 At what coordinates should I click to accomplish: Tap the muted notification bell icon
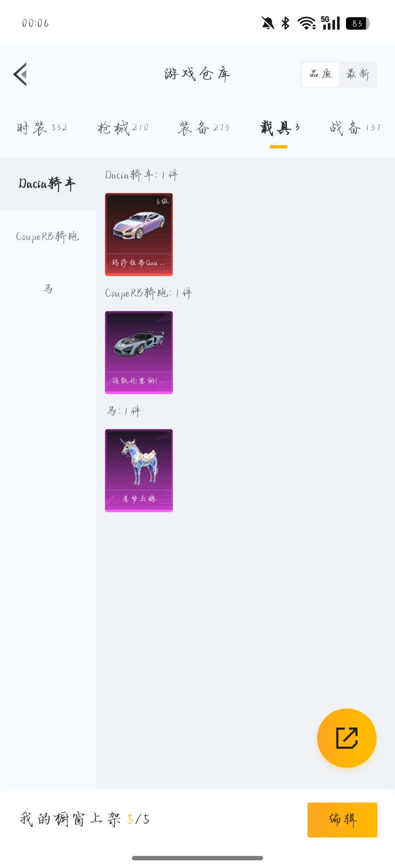[x=268, y=23]
